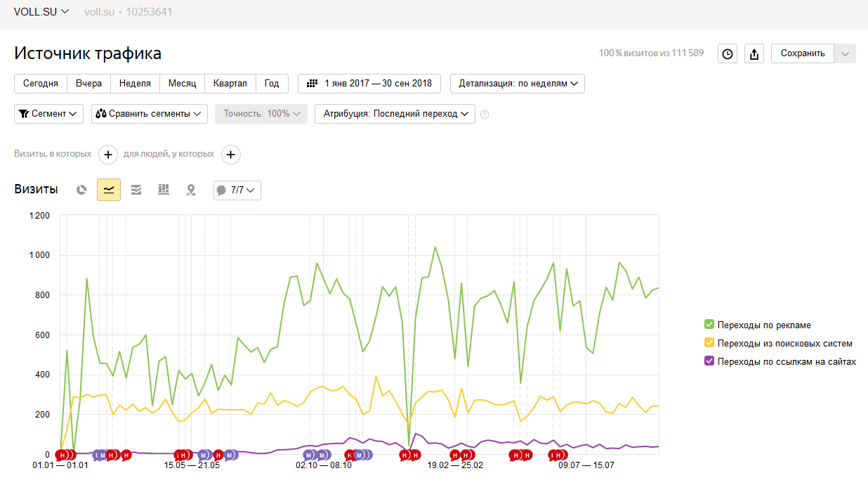
Task: Click 'Переходы по рекламе' legend label
Action: (x=764, y=325)
